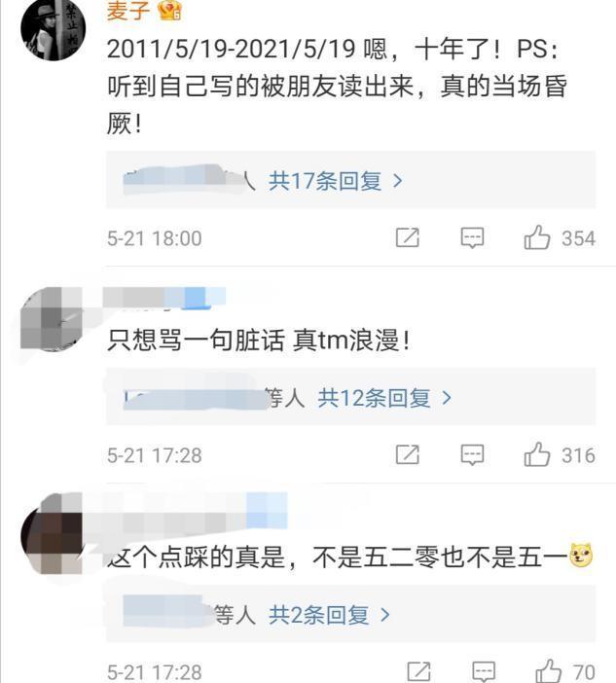The width and height of the screenshot is (616, 683).
Task: Tap the reply bubble on the 五二零 comment
Action: coord(484,671)
